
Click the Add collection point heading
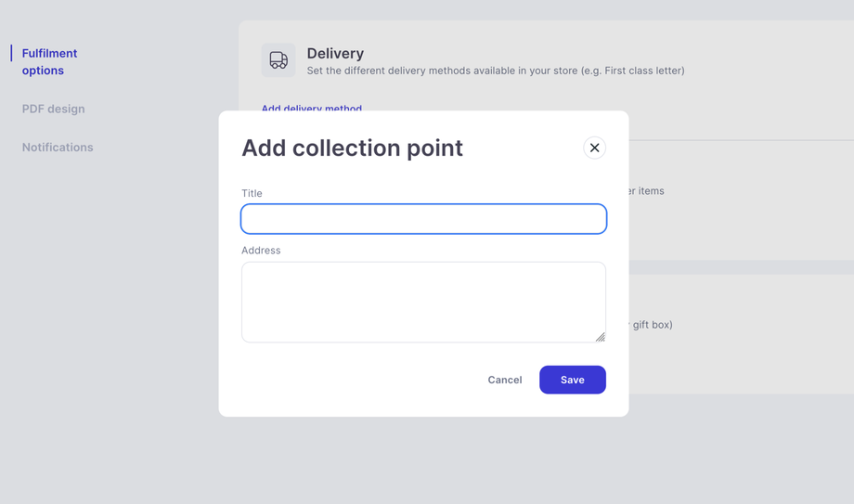[x=352, y=148]
